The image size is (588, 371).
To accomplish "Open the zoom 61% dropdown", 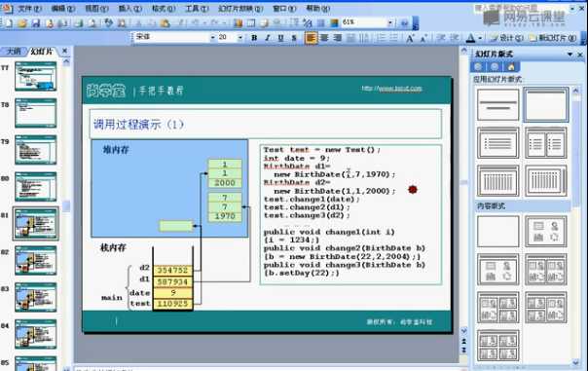I will click(x=390, y=22).
